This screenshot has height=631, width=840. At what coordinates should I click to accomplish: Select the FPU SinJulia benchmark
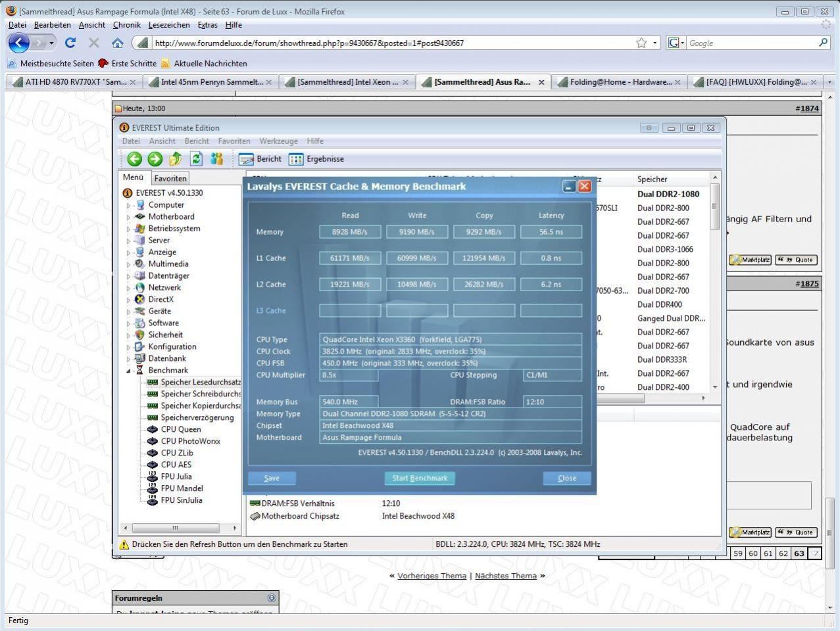(x=182, y=500)
